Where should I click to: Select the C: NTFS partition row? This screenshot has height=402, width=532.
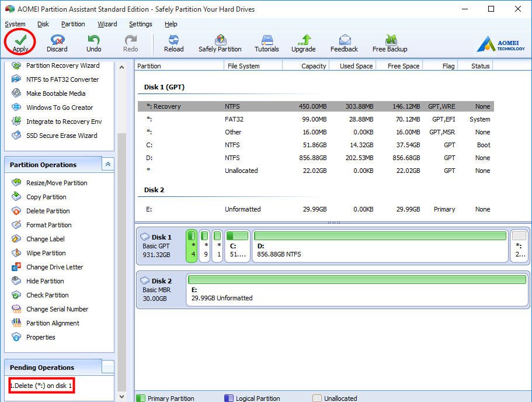[x=315, y=145]
